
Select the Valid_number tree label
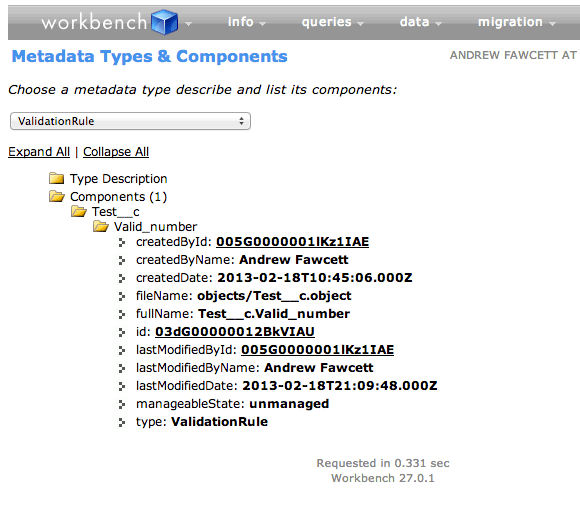[x=155, y=227]
